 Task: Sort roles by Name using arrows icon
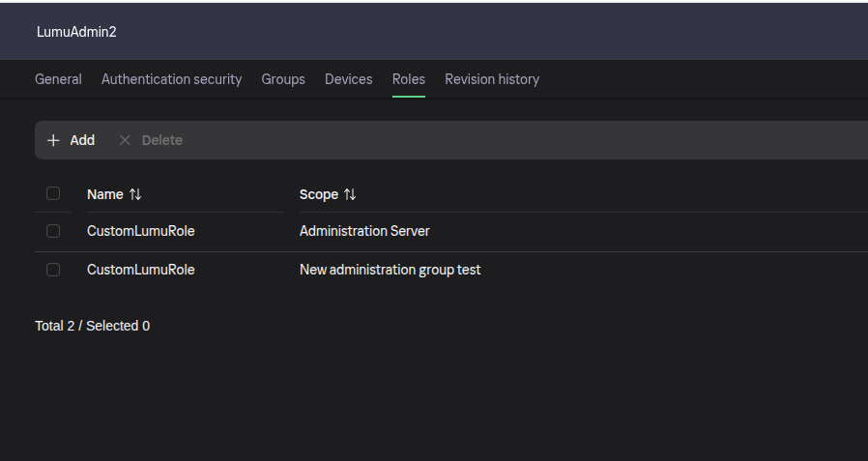pos(135,194)
